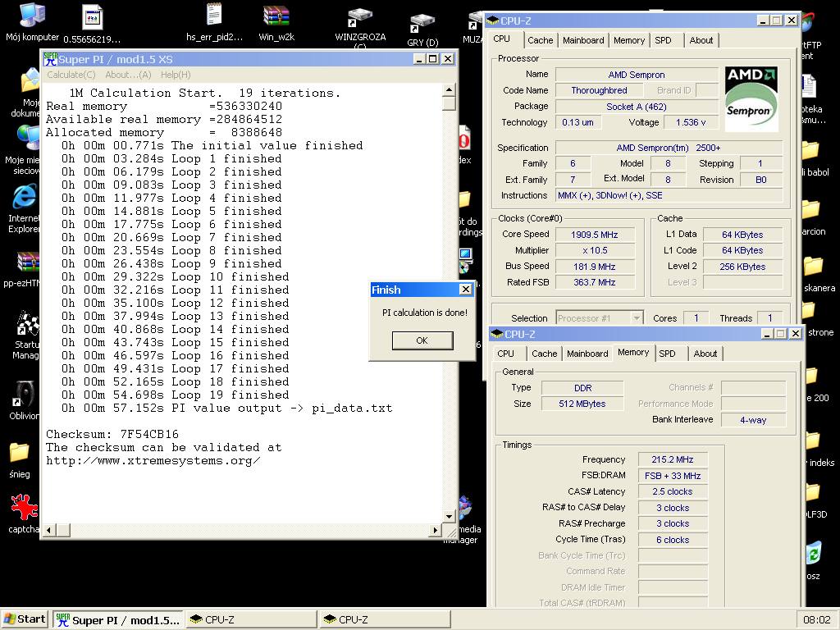This screenshot has width=840, height=630.
Task: Click the lower CPU-Z window title icon
Action: pyautogui.click(x=496, y=334)
